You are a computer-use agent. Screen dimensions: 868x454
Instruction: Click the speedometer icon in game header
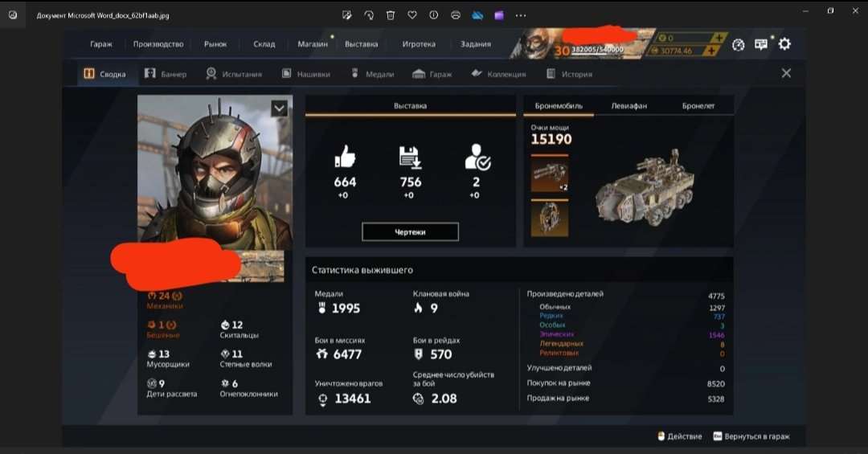738,45
